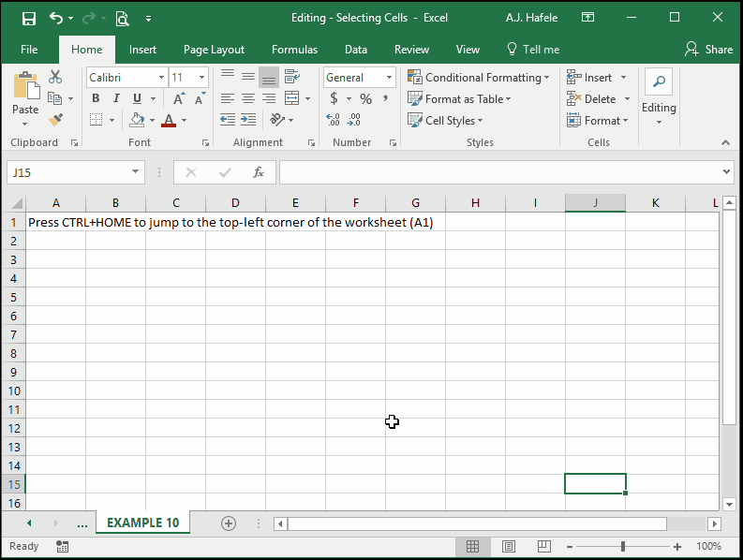The height and width of the screenshot is (560, 743).
Task: Select the EXAMPLE 10 sheet tab
Action: (x=142, y=523)
